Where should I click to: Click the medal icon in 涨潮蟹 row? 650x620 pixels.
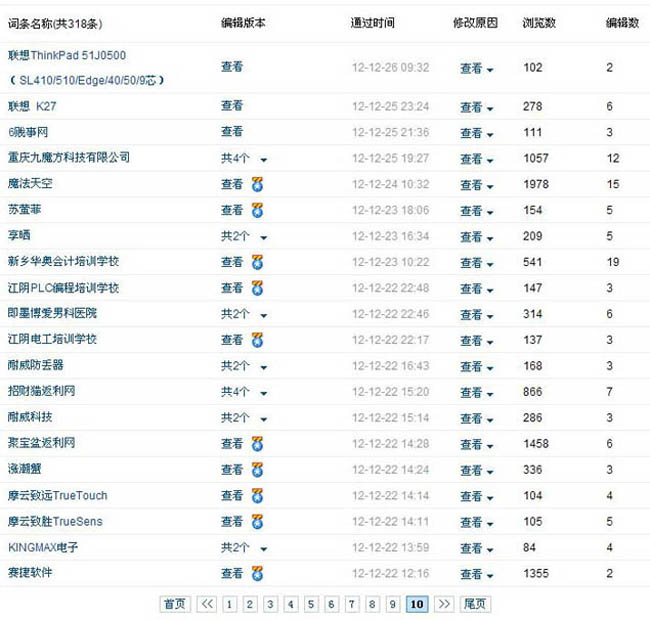pyautogui.click(x=257, y=469)
